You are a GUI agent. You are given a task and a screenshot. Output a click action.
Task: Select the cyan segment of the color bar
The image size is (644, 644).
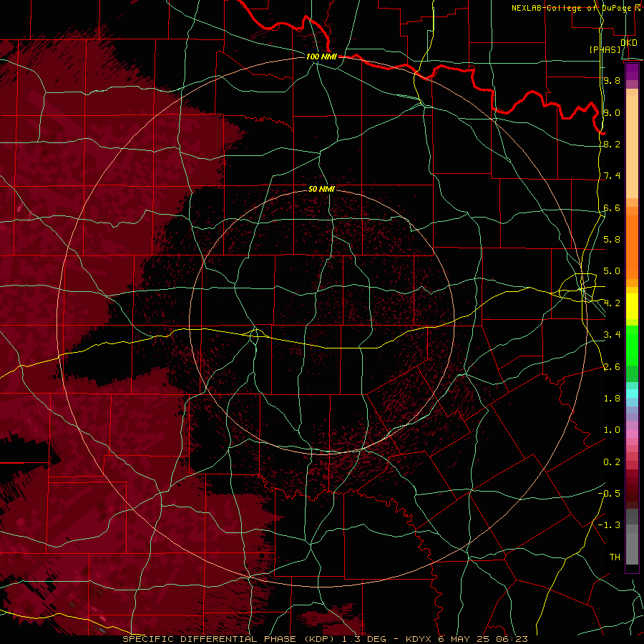pos(632,393)
